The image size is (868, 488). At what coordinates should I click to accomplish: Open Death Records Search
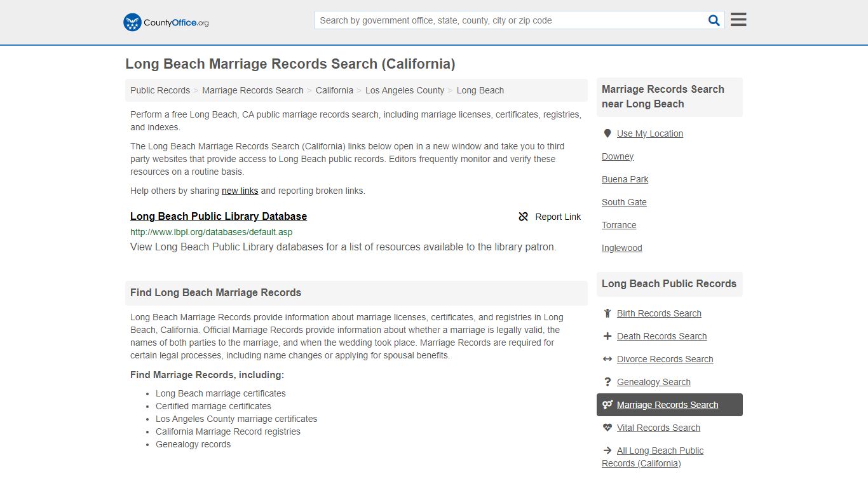point(661,336)
